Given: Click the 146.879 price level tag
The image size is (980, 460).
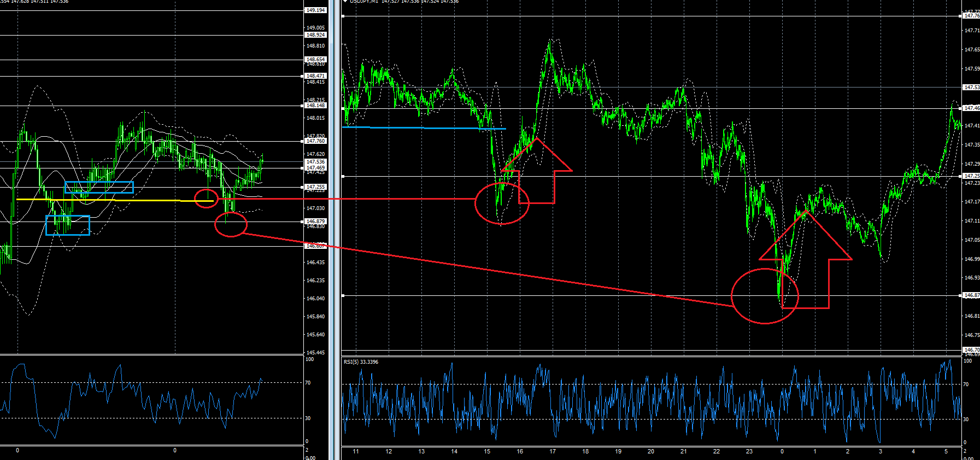Looking at the screenshot, I should tap(315, 222).
